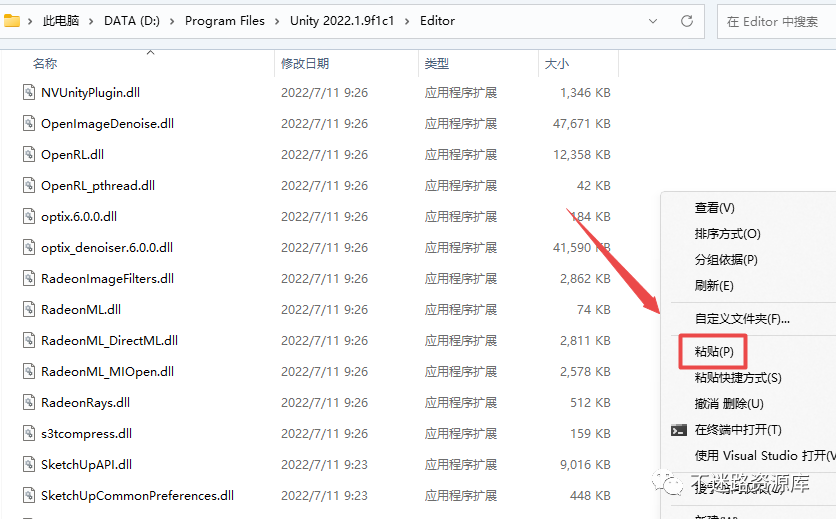Choose 在终端中打开(T) in context menu
Viewport: 836px width, 519px height.
[738, 430]
